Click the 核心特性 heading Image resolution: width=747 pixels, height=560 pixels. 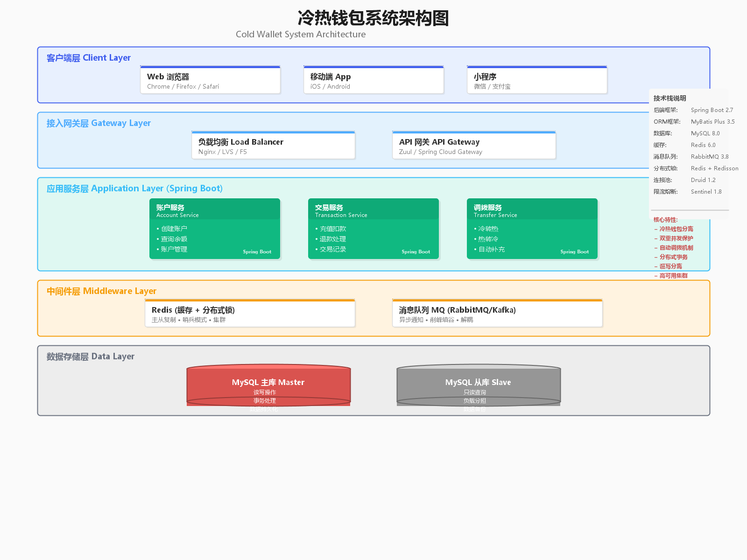coord(665,220)
